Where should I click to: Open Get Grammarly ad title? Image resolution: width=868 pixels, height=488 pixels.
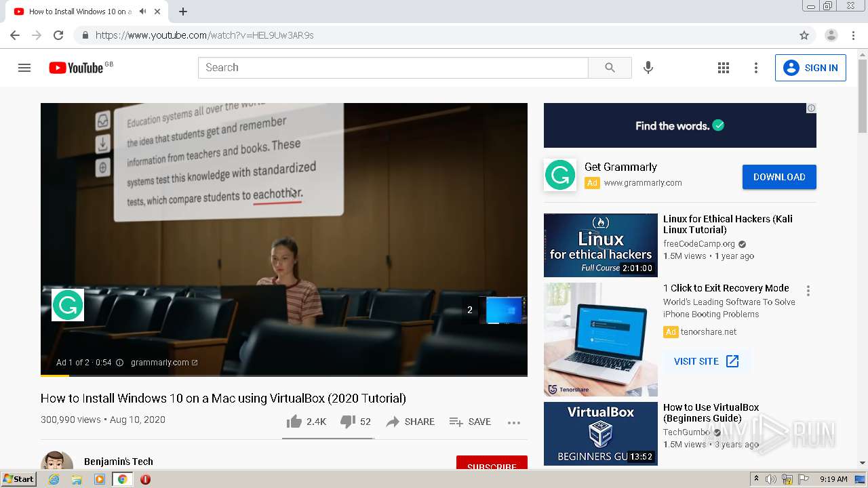620,167
